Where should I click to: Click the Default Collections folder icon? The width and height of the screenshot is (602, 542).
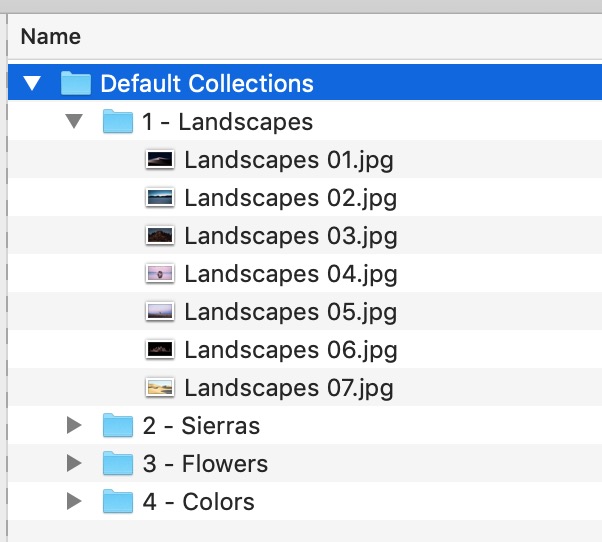(x=76, y=83)
